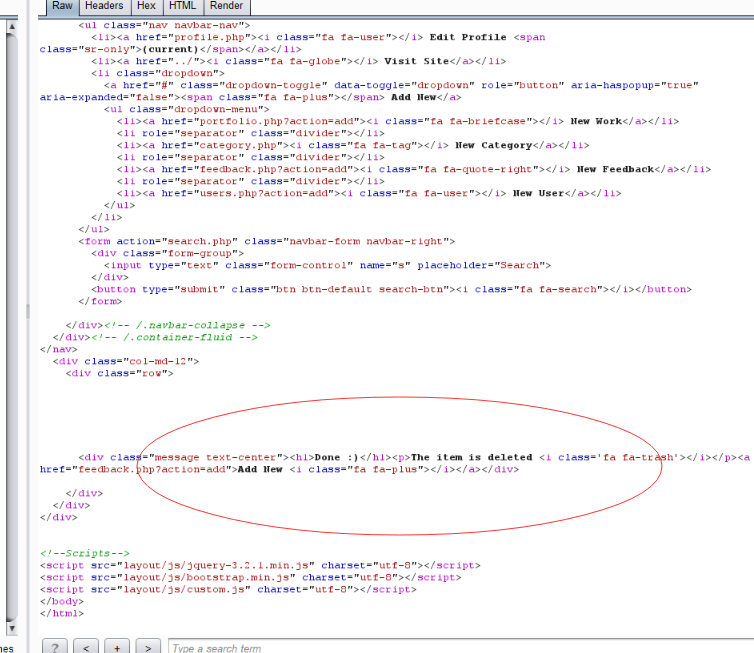Click the next match arrow button

tap(148, 647)
